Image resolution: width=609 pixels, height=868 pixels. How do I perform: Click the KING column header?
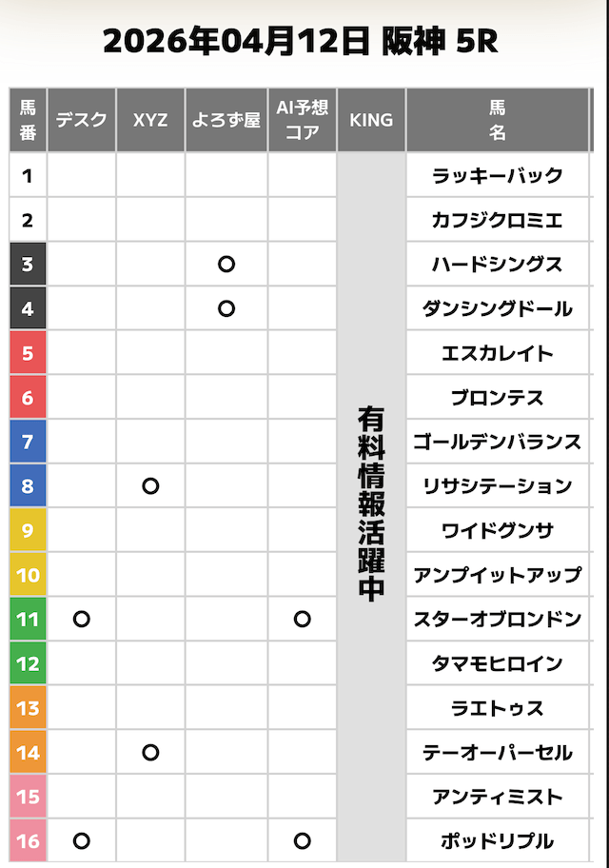pos(371,120)
